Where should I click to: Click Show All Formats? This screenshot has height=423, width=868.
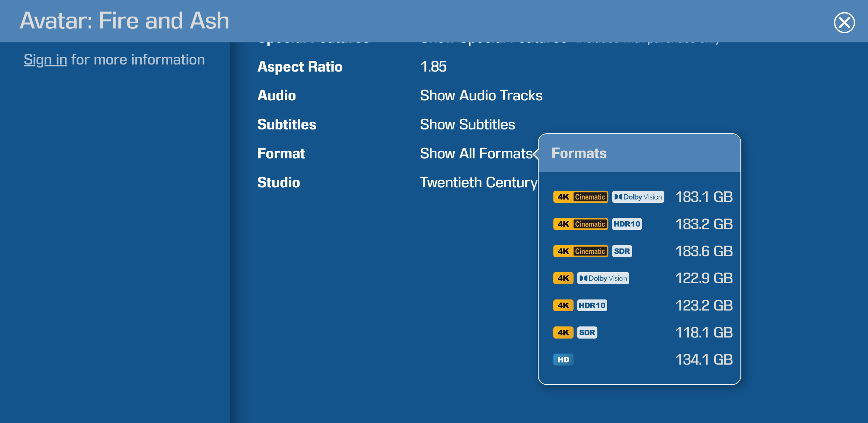tap(476, 153)
